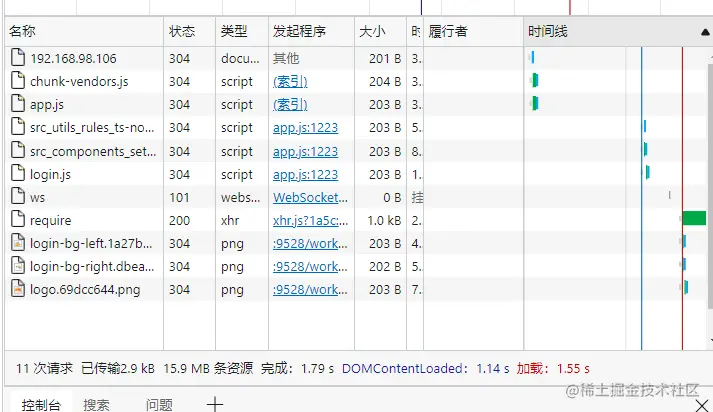The image size is (713, 412).
Task: Select login-bg-left.1a27b... request
Action: coord(91,244)
